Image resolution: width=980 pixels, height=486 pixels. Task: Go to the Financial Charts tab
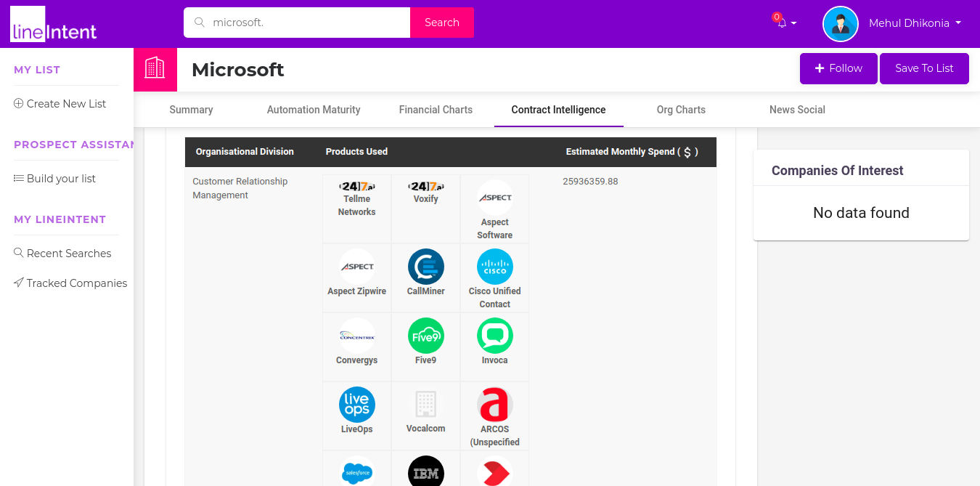436,110
